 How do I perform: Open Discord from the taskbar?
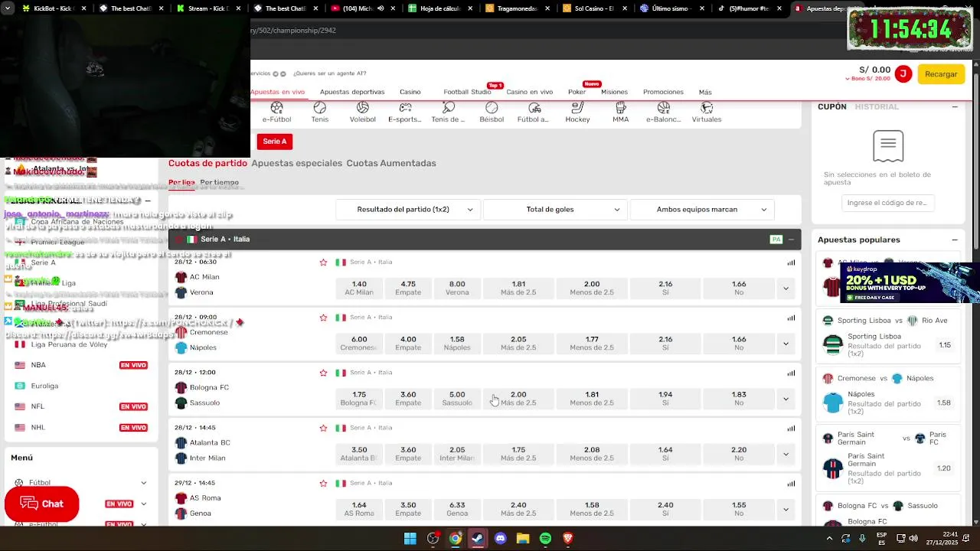click(x=501, y=539)
